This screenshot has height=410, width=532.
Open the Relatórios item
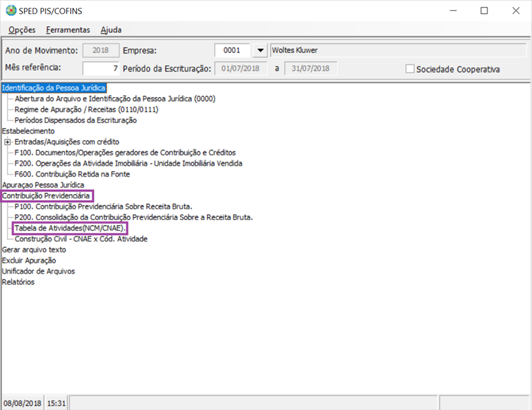coord(19,282)
